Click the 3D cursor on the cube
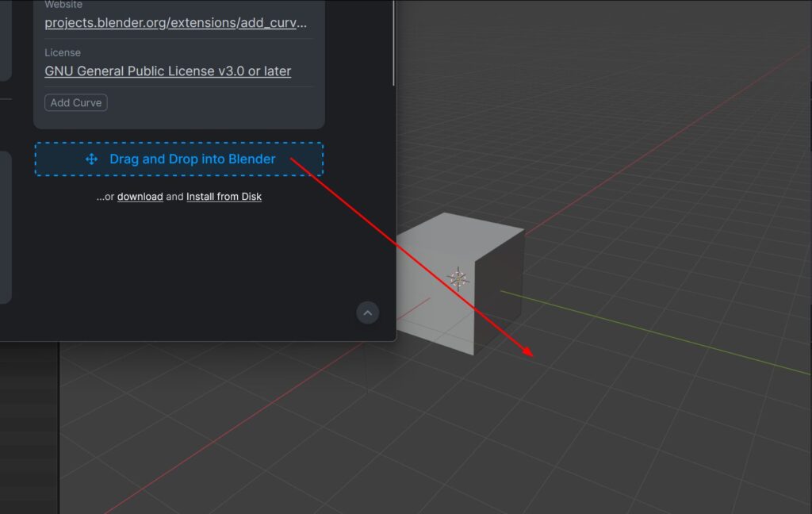812x514 pixels. (458, 278)
